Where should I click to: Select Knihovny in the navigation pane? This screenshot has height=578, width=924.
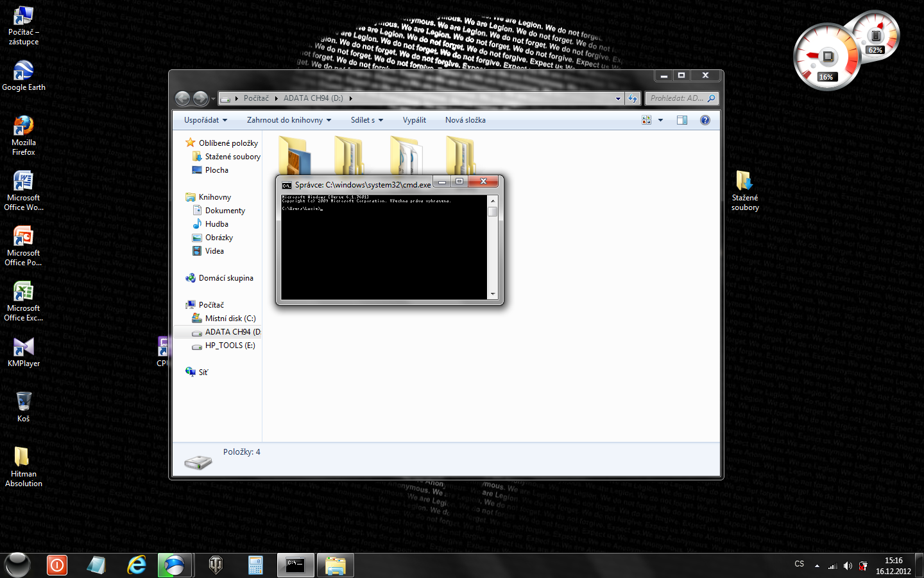209,197
